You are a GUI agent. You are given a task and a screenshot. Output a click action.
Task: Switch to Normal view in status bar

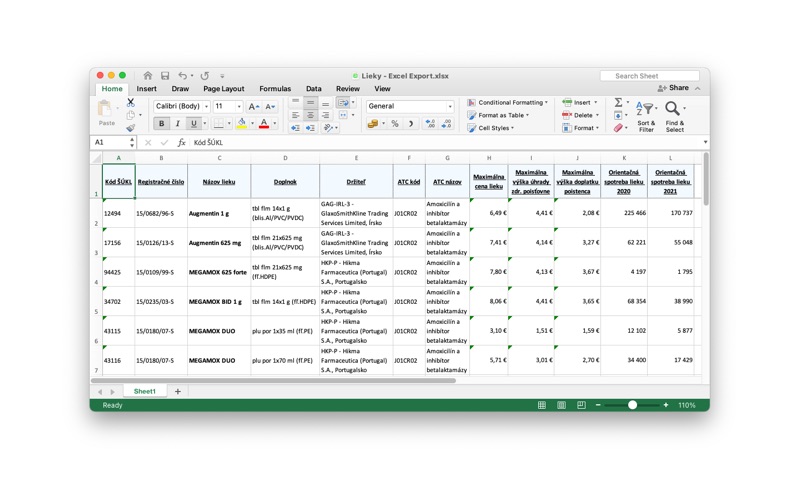(x=542, y=405)
